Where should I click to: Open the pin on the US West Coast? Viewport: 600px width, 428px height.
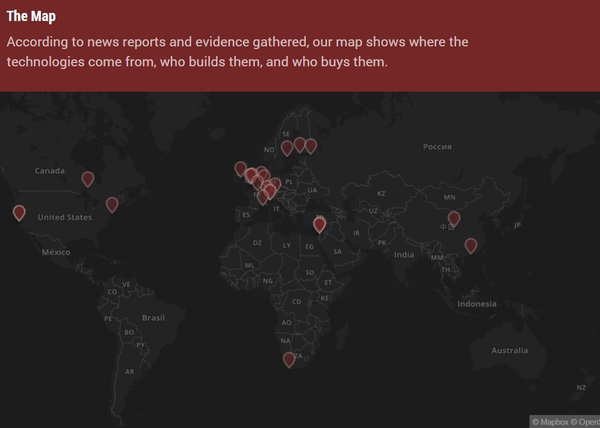click(x=19, y=213)
